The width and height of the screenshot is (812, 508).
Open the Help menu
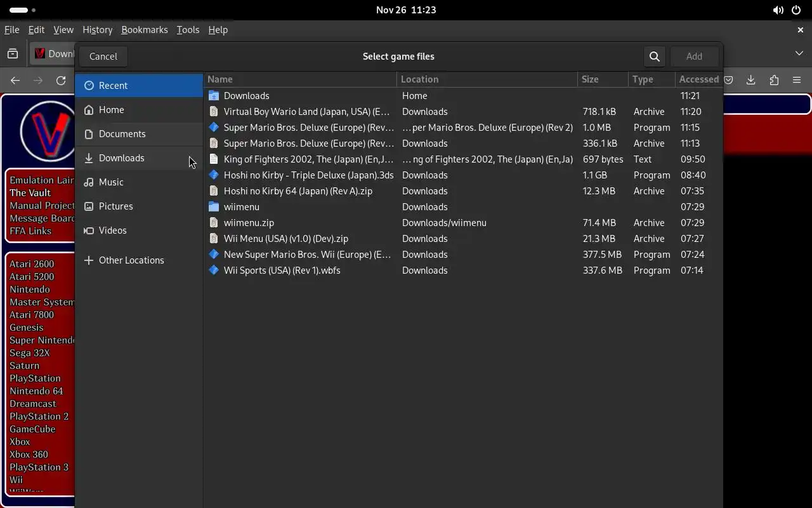pyautogui.click(x=218, y=30)
